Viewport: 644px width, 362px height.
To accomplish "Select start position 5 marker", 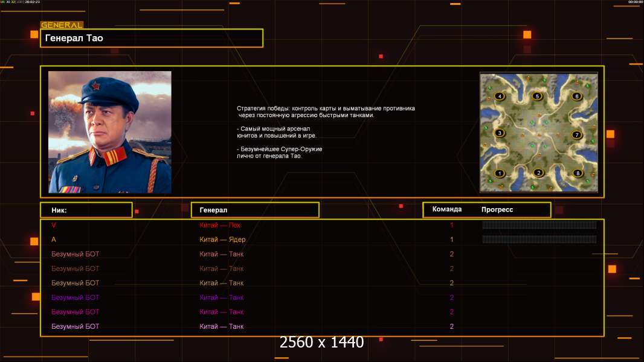I will click(x=537, y=97).
